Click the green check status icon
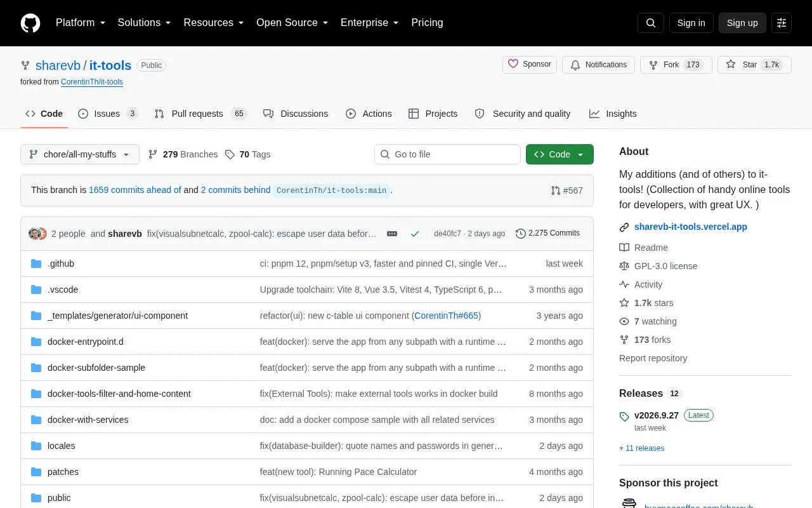Image resolution: width=812 pixels, height=508 pixels. [415, 234]
